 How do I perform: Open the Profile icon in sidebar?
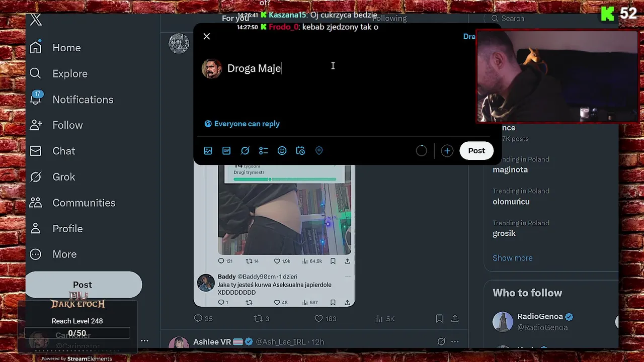coord(35,228)
